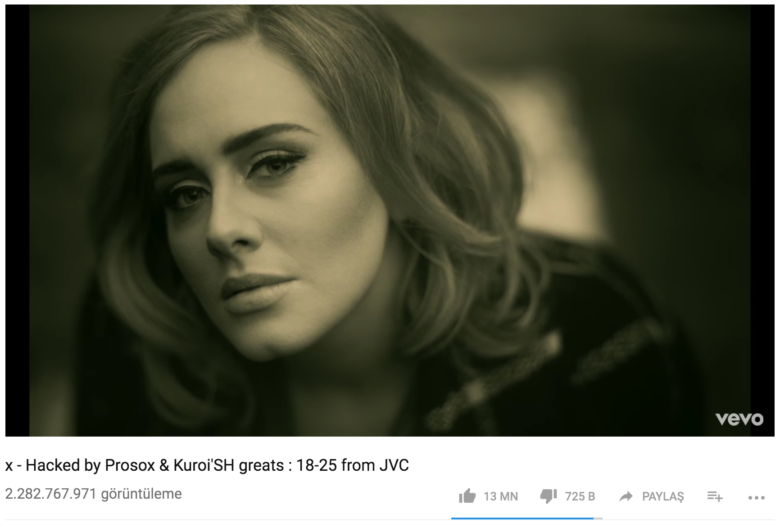Viewport: 780px width, 532px height.
Task: Click the right black letterbox bar of player
Action: coord(763,221)
